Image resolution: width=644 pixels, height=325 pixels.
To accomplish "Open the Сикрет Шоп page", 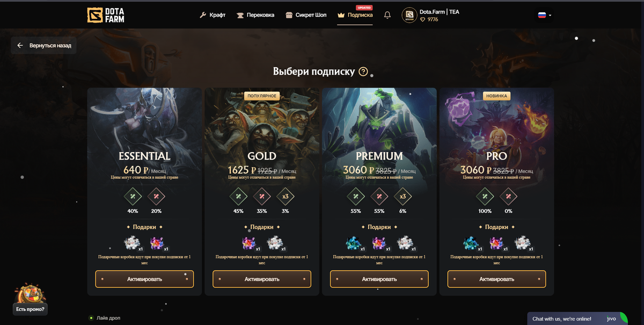I will 305,15.
